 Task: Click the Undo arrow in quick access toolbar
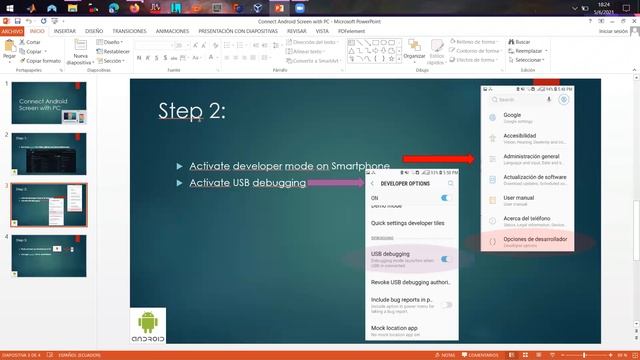click(29, 21)
